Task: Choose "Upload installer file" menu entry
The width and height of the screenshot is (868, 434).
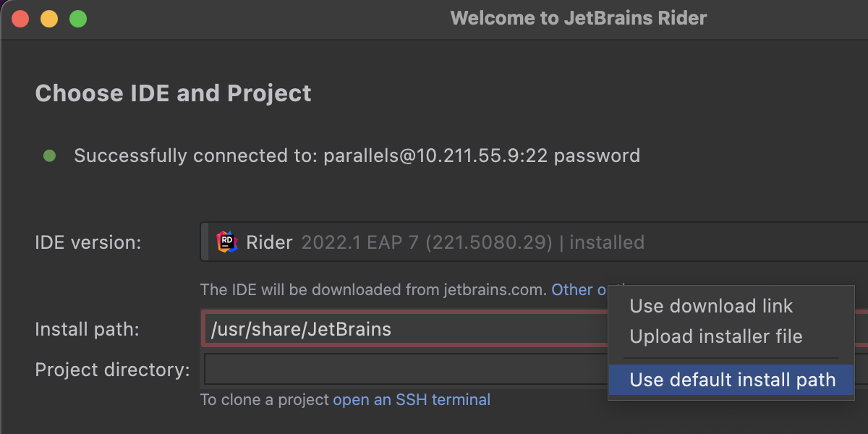Action: click(x=716, y=336)
